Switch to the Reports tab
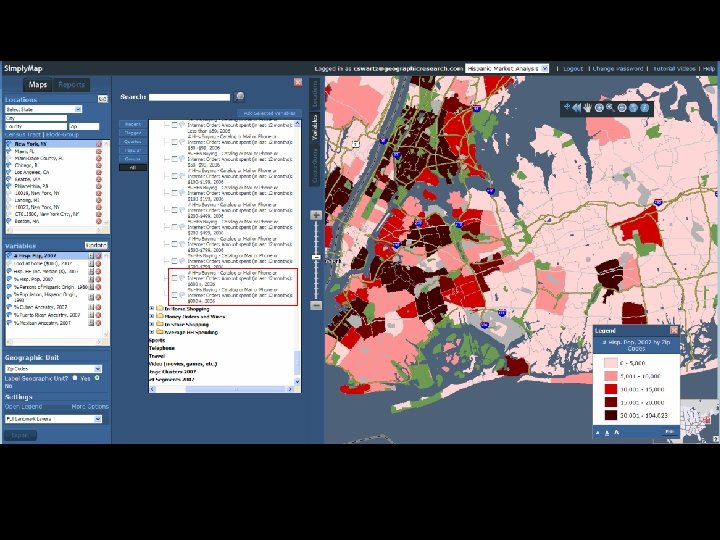 pyautogui.click(x=71, y=84)
